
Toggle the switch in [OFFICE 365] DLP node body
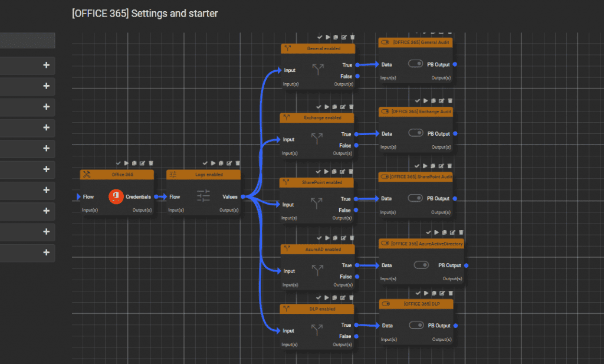(x=416, y=325)
